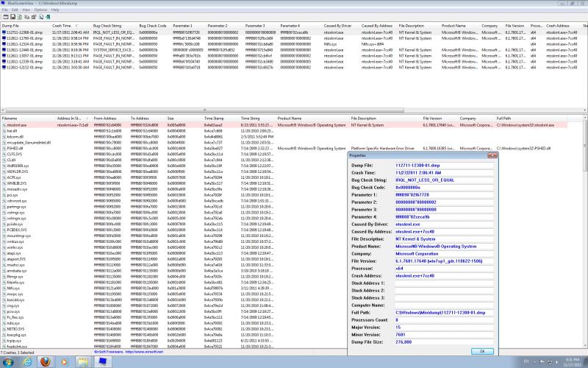The width and height of the screenshot is (588, 368).
Task: Sort by the Dump File column header
Action: [26, 26]
